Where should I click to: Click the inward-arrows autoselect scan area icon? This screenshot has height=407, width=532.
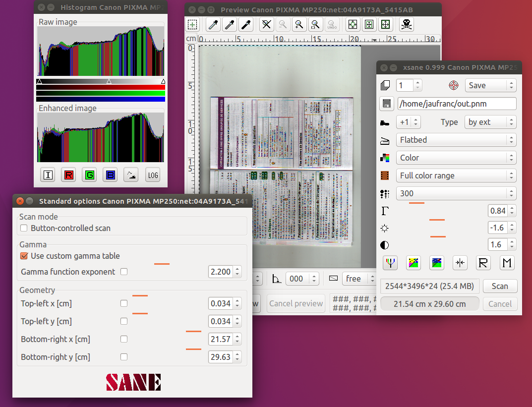coord(353,24)
